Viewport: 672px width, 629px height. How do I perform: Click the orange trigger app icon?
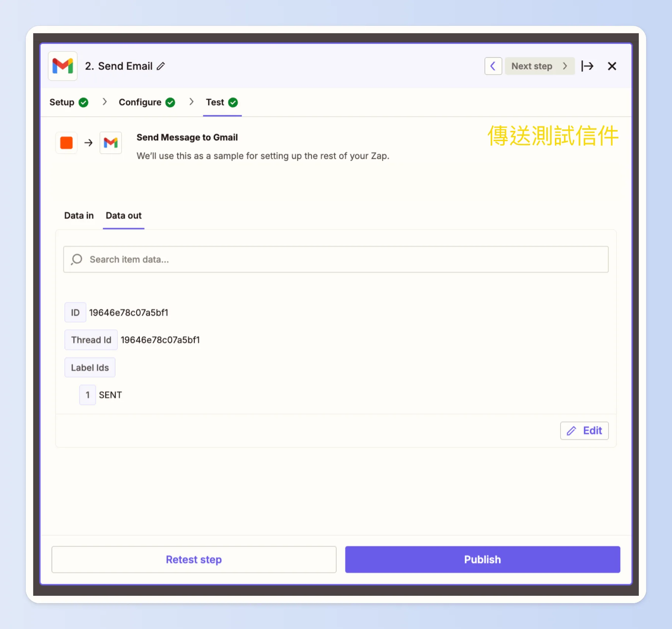point(66,143)
